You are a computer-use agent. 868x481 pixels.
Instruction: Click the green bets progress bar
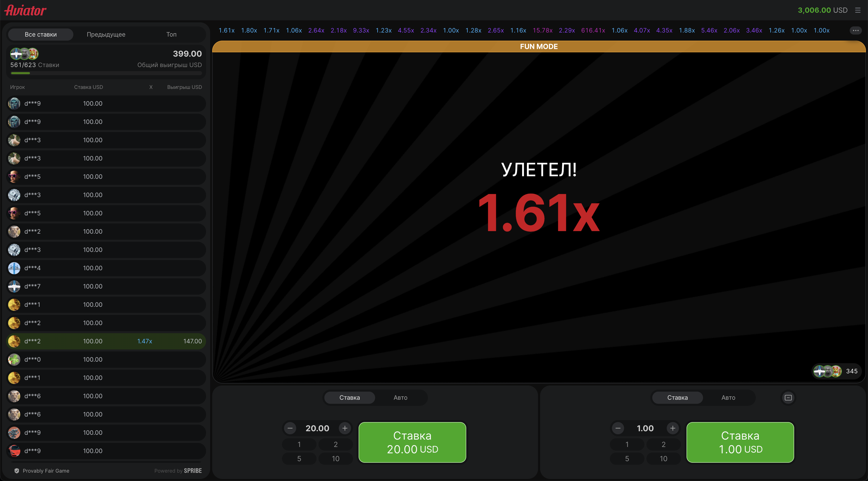tap(20, 73)
